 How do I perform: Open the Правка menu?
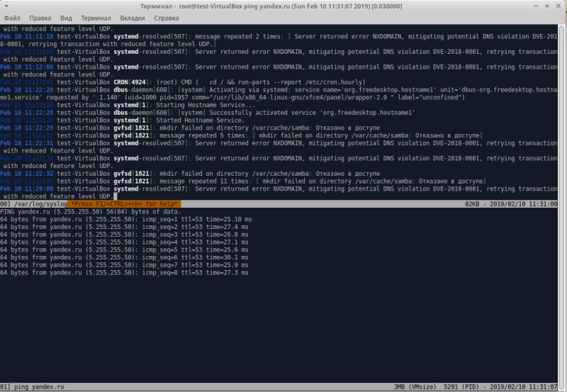[x=41, y=16]
